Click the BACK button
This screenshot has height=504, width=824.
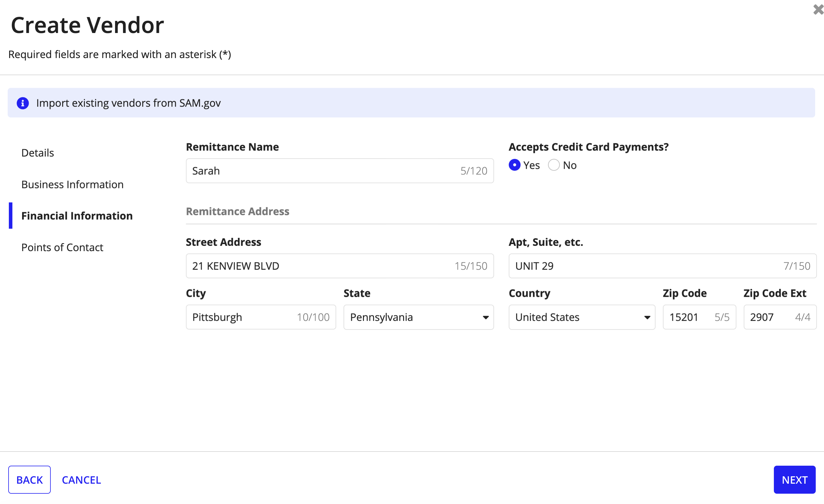(29, 480)
